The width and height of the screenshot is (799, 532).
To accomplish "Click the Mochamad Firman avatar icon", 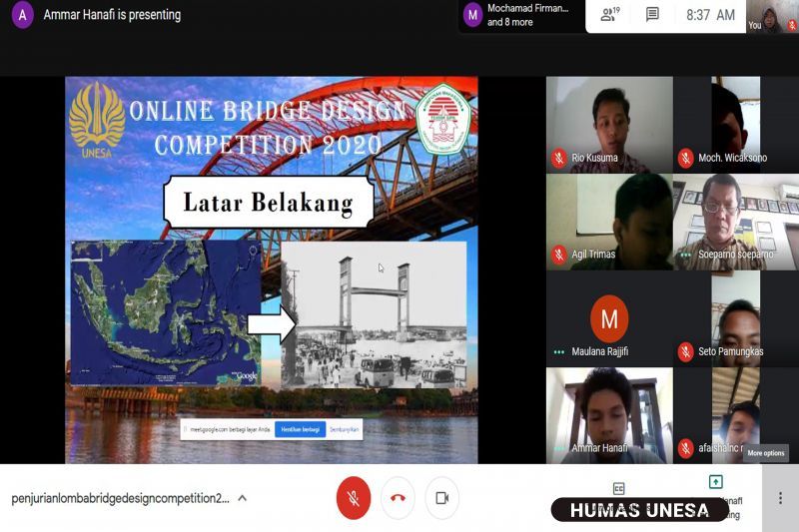I will click(x=472, y=15).
